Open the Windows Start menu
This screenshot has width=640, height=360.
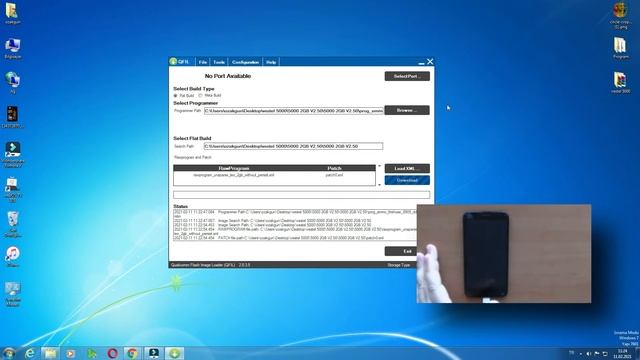(9, 353)
